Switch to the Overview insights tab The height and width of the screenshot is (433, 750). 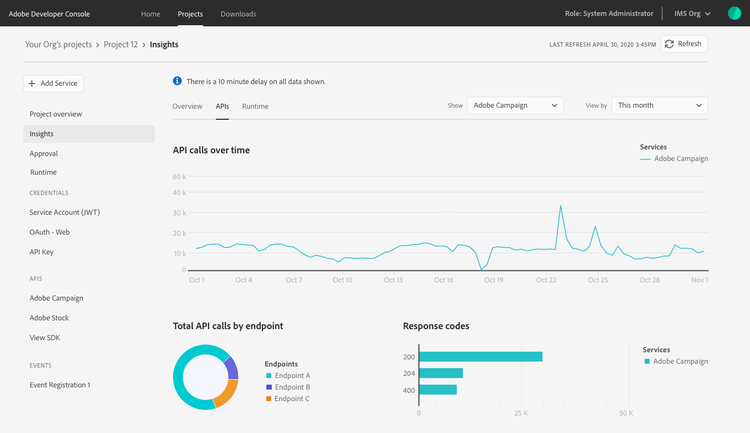coord(187,106)
